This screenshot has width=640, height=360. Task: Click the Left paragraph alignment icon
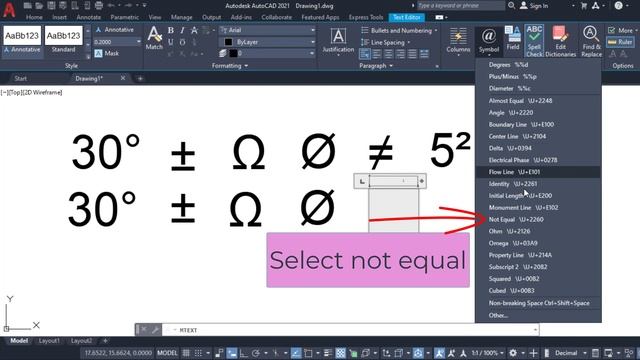coord(377,54)
